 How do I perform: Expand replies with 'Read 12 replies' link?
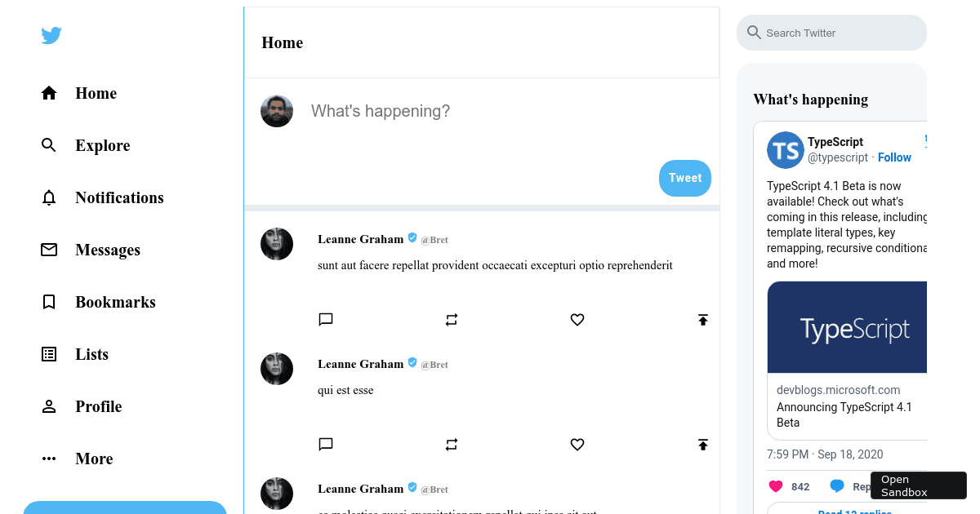(x=855, y=512)
